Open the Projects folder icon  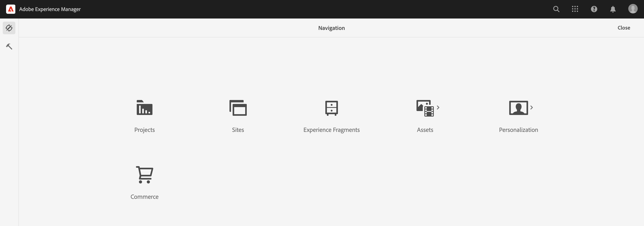(x=145, y=108)
